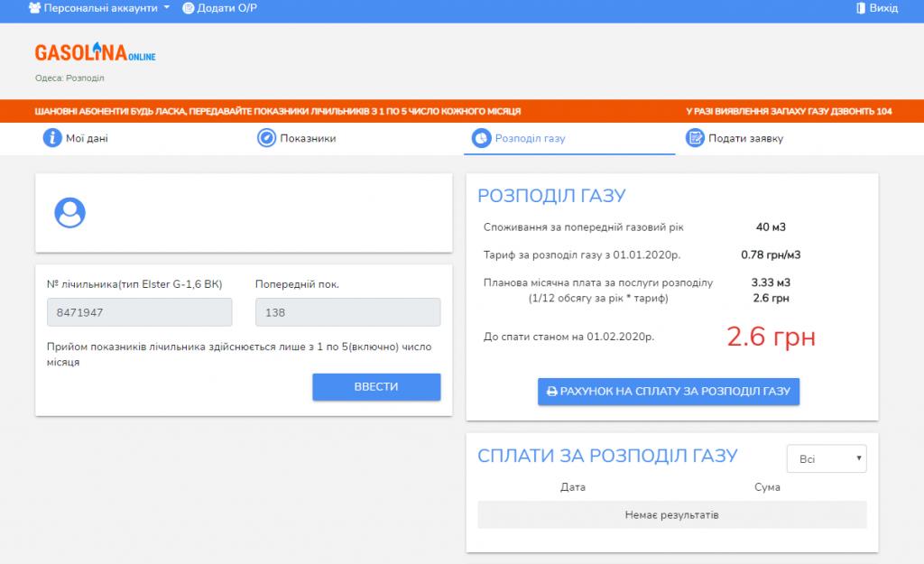924x564 pixels.
Task: Click the user avatar profile icon
Action: click(69, 213)
